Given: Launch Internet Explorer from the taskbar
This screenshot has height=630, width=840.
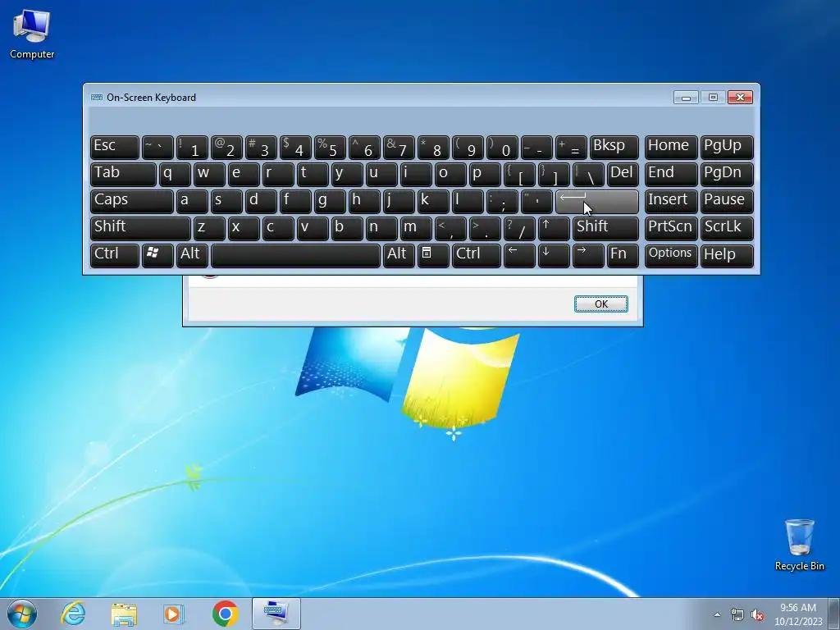Looking at the screenshot, I should (73, 614).
